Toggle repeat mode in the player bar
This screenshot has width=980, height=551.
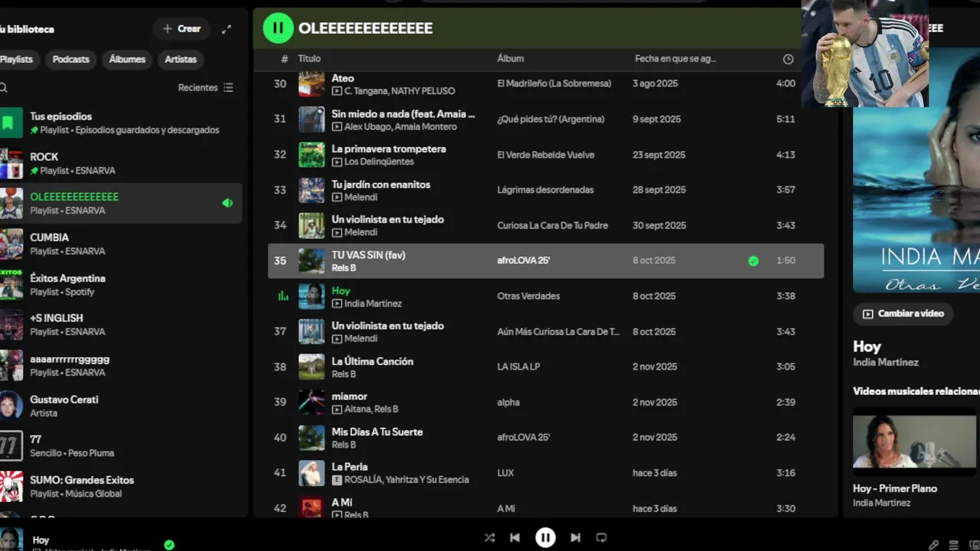tap(601, 538)
